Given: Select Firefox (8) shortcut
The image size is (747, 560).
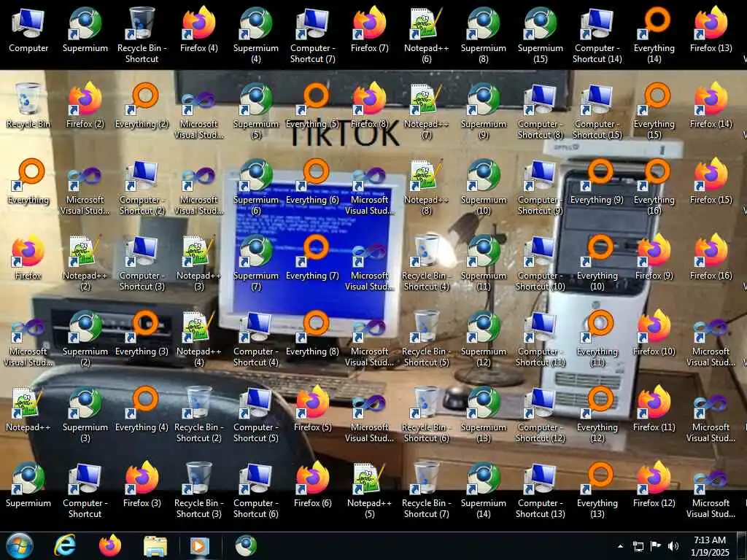Looking at the screenshot, I should coord(370,105).
